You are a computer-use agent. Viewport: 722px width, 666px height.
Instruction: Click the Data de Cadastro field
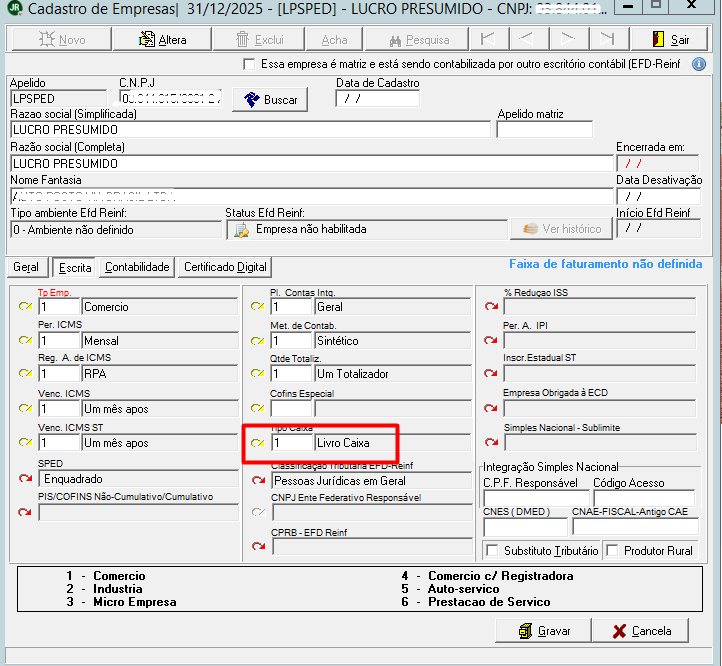tap(378, 99)
